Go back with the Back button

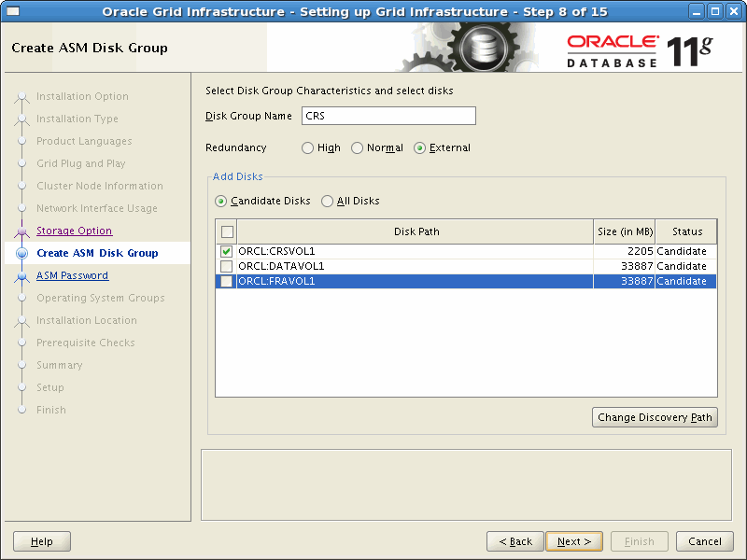[515, 541]
